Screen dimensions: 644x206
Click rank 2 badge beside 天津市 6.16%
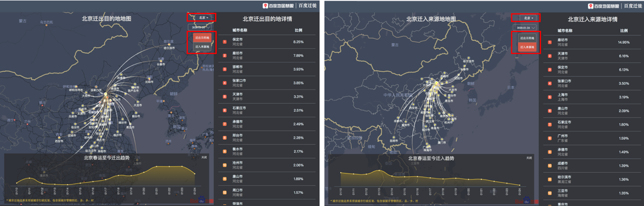coord(550,56)
